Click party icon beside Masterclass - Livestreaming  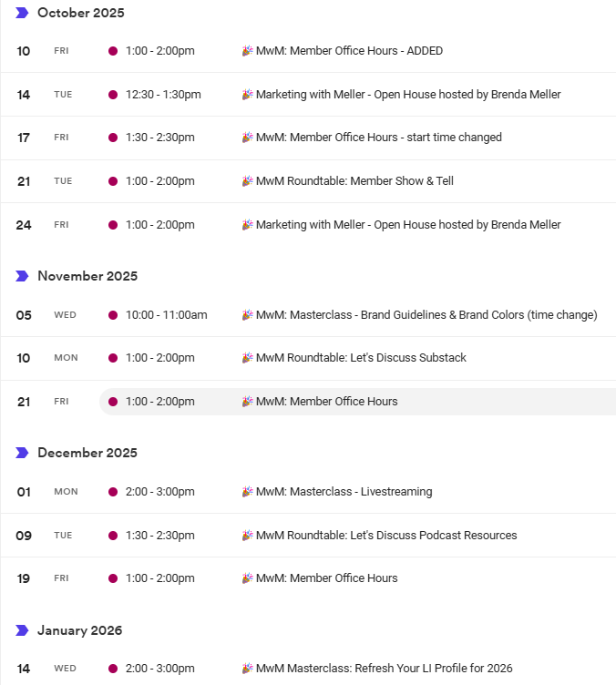point(247,492)
